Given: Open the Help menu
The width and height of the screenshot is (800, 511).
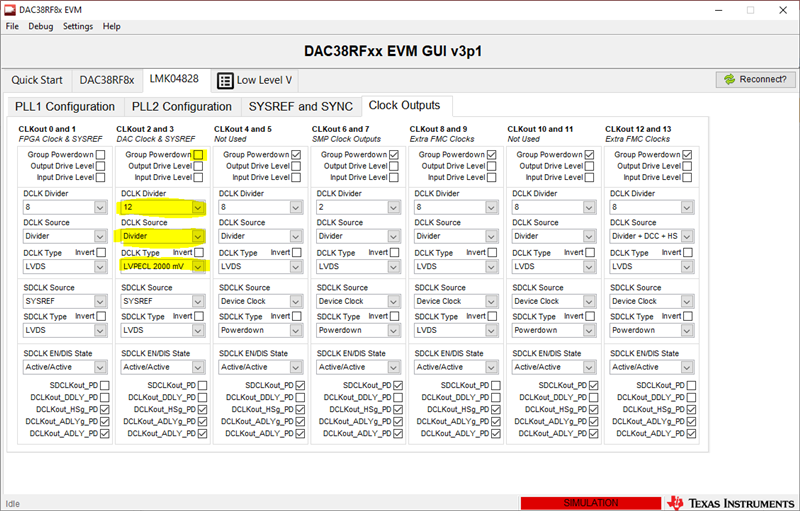Looking at the screenshot, I should 112,26.
